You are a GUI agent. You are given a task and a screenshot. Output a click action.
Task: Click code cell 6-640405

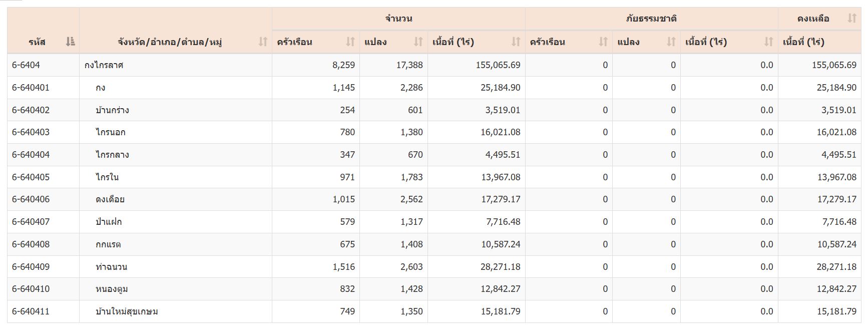[x=31, y=177]
